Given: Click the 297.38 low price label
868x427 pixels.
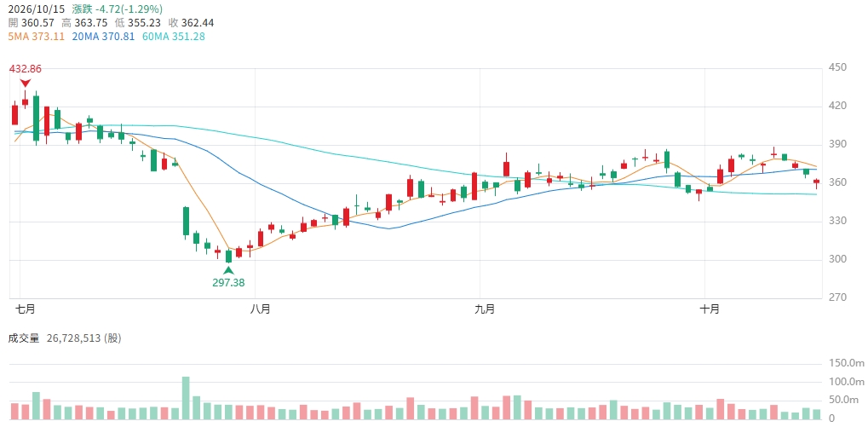Looking at the screenshot, I should pyautogui.click(x=228, y=282).
